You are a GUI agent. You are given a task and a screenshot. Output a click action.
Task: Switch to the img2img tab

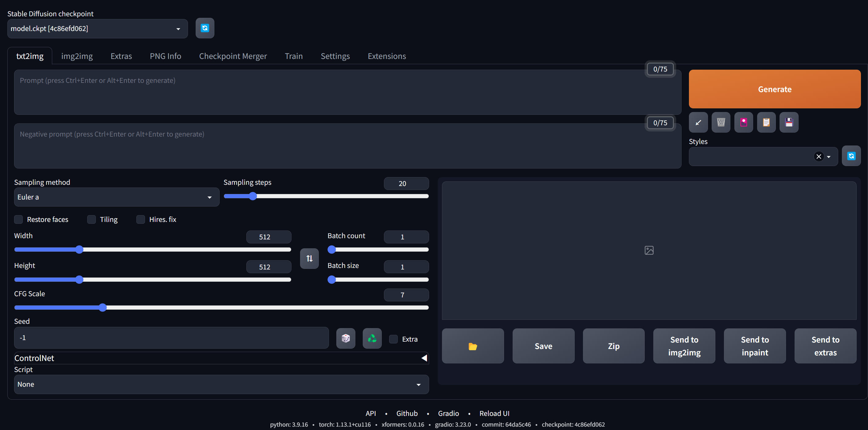pyautogui.click(x=77, y=56)
